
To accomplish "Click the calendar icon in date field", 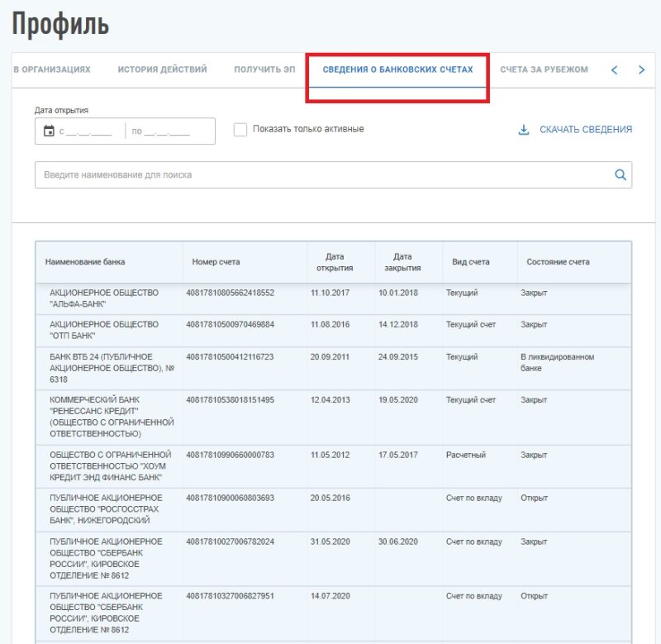I will click(49, 131).
